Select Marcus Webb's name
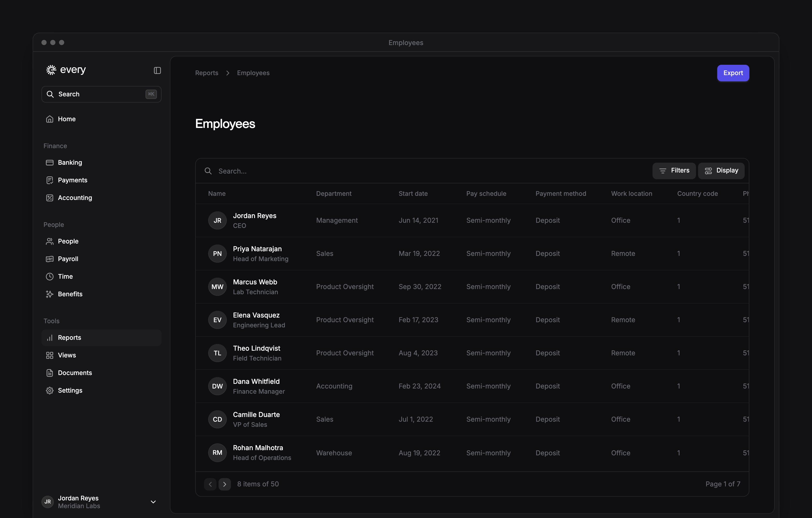Screen dimensions: 812x518 tap(255, 282)
